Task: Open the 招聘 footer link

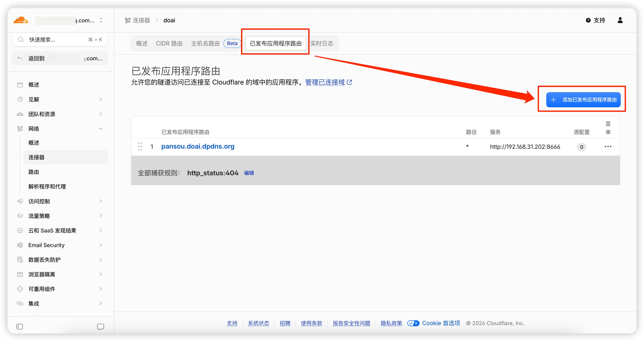Action: 285,323
